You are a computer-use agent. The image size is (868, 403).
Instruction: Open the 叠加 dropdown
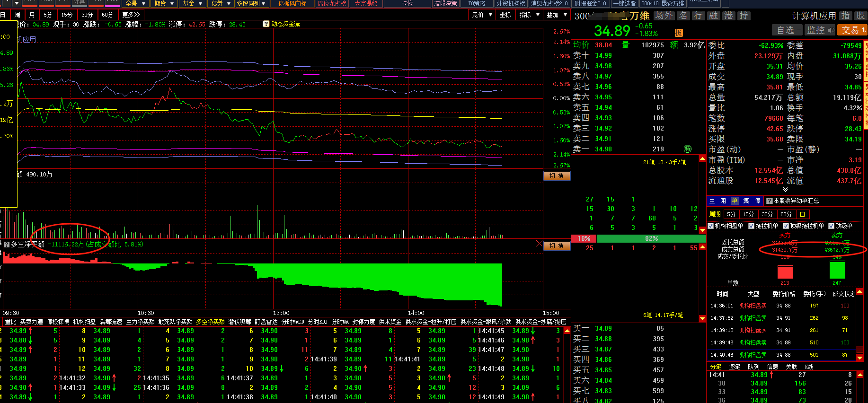click(x=557, y=15)
